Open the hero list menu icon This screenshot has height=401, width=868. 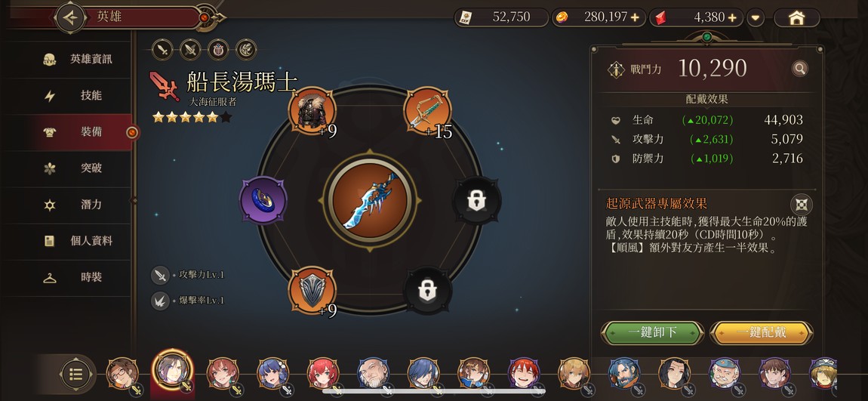click(x=75, y=375)
